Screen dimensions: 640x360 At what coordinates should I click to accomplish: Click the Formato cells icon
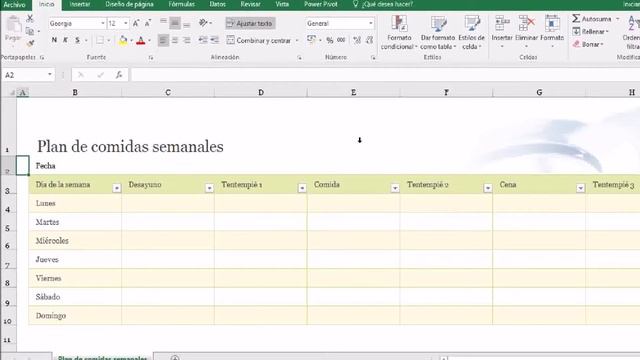click(552, 24)
